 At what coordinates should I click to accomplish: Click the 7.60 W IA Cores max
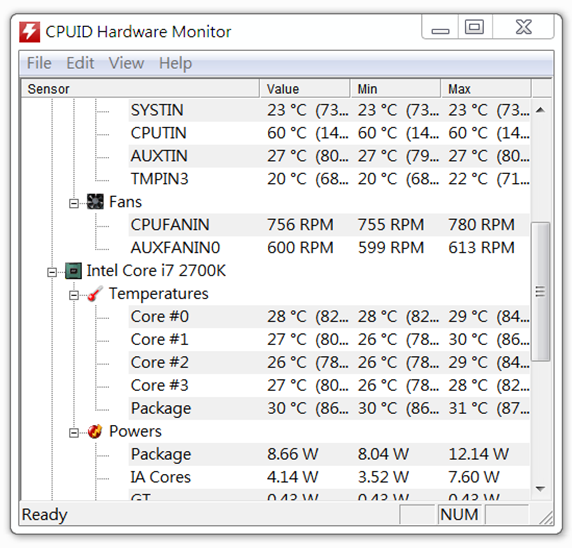pos(474,477)
